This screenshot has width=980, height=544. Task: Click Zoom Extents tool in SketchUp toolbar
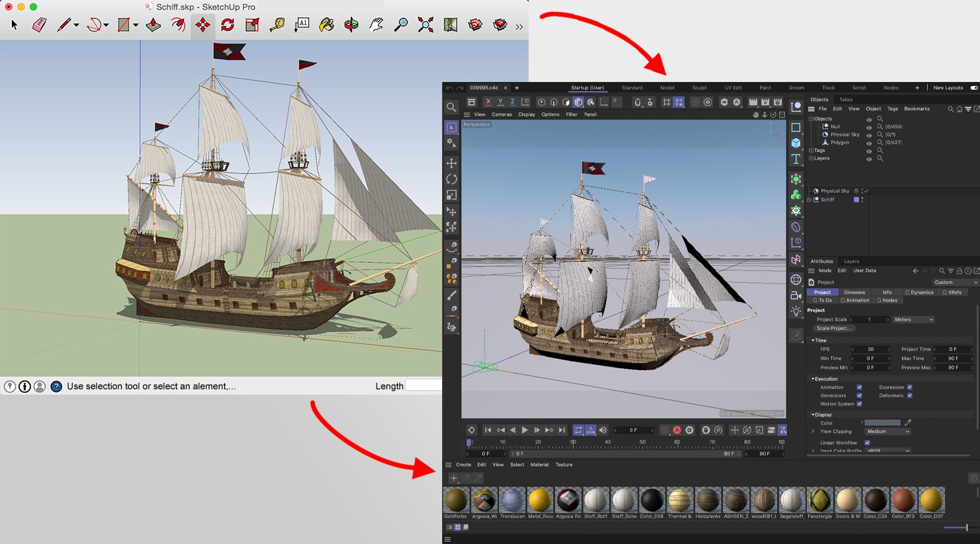pos(426,25)
